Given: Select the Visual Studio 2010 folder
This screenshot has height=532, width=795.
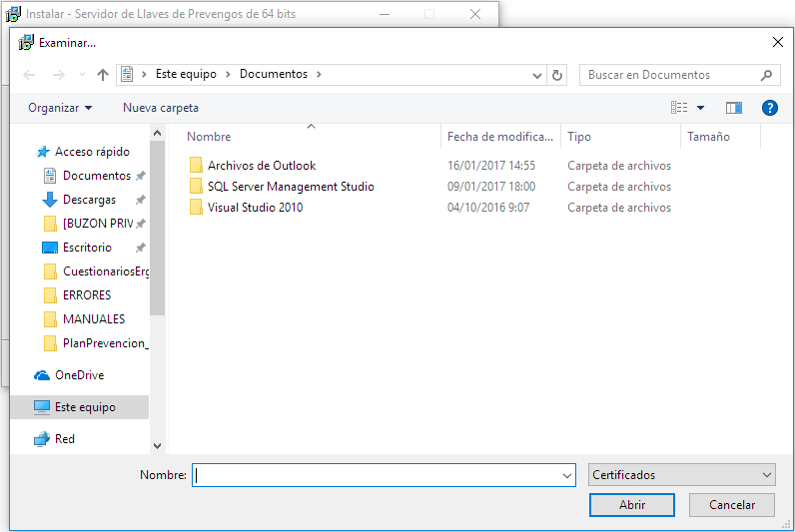Looking at the screenshot, I should pyautogui.click(x=255, y=208).
